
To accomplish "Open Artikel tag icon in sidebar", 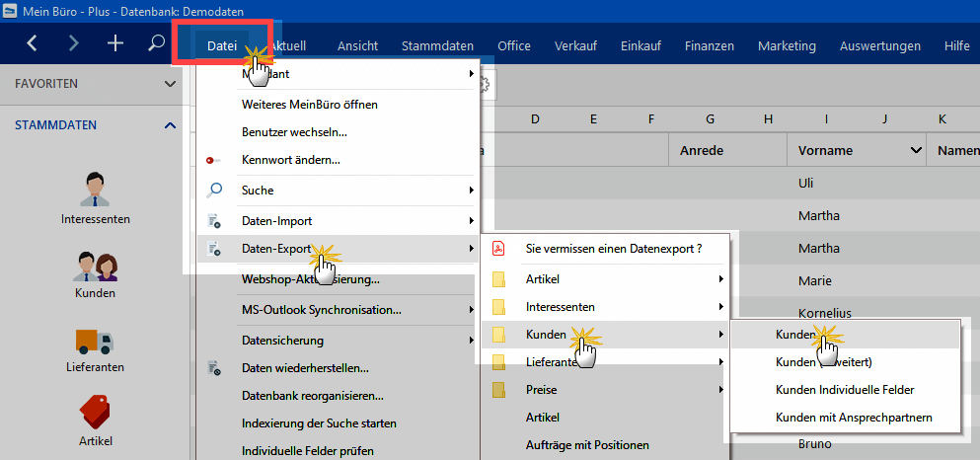I will 95,413.
